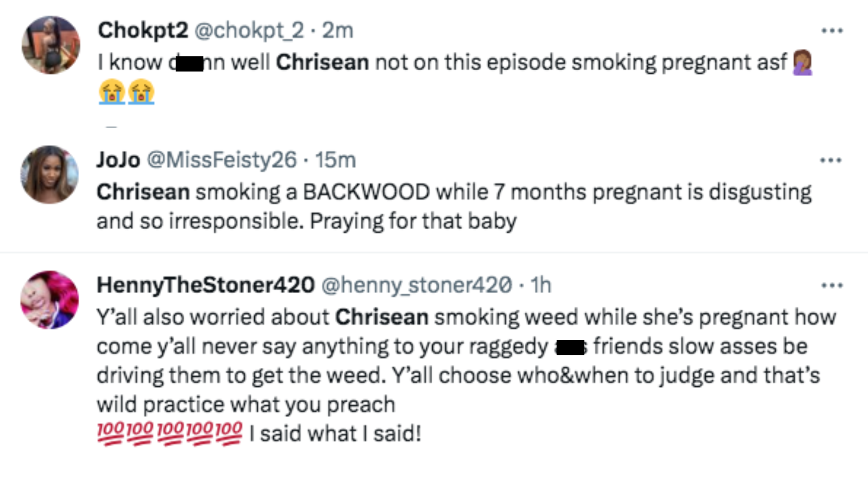
Task: Click the facepalm emoji in first tweet
Action: pos(802,63)
